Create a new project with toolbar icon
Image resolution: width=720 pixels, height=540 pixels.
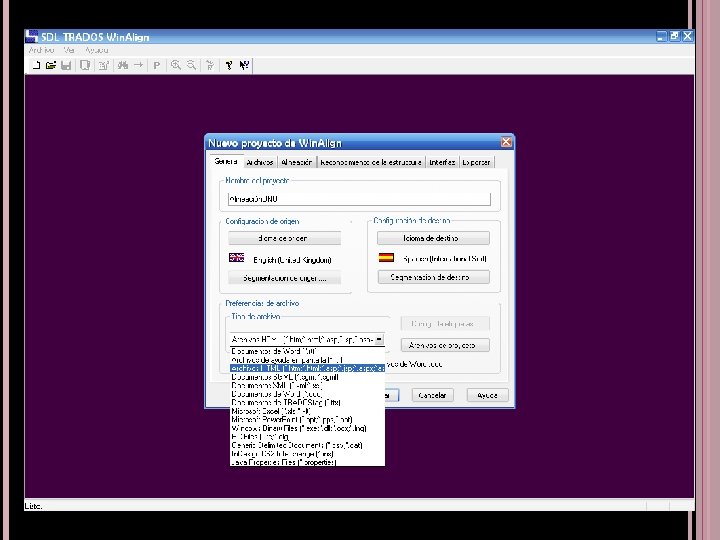(x=36, y=65)
